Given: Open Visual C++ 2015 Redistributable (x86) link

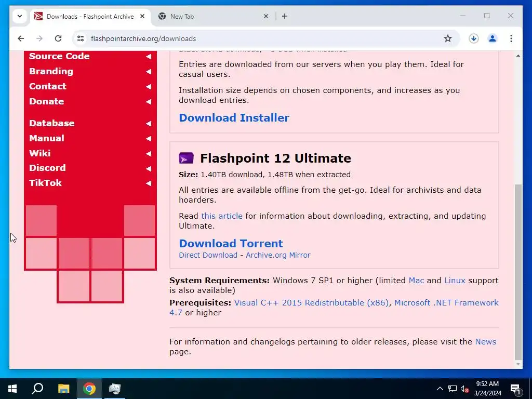Looking at the screenshot, I should coord(311,303).
